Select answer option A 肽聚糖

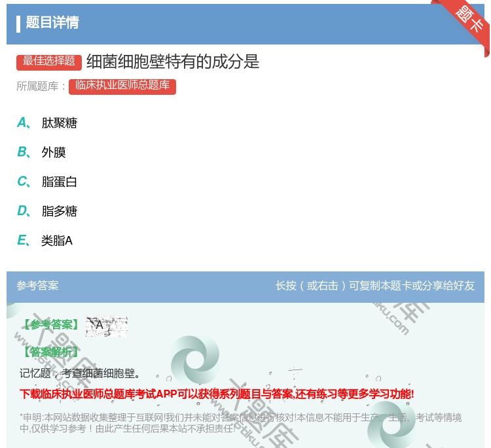point(47,123)
